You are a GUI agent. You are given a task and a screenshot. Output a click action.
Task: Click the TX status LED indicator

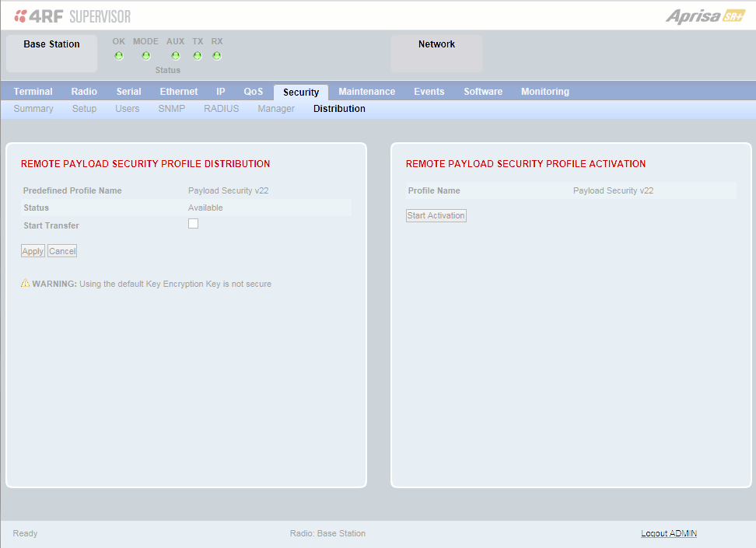(198, 56)
